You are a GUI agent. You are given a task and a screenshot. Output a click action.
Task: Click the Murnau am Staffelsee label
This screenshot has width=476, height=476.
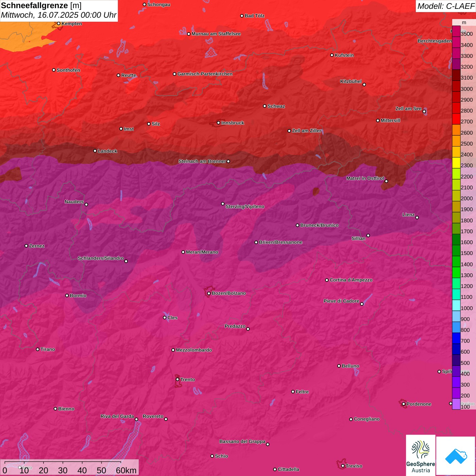pos(216,34)
